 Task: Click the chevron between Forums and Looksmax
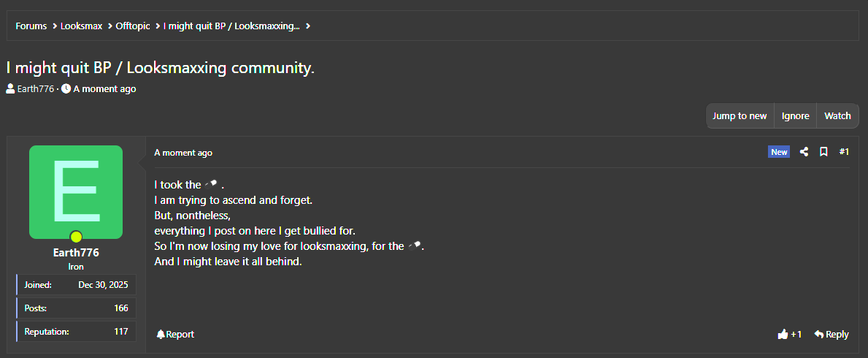click(x=55, y=26)
